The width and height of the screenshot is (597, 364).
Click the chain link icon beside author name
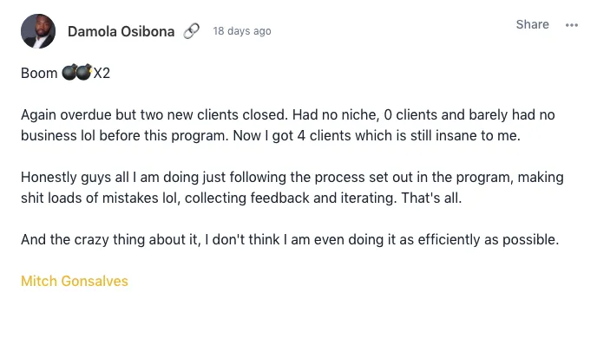(x=191, y=31)
